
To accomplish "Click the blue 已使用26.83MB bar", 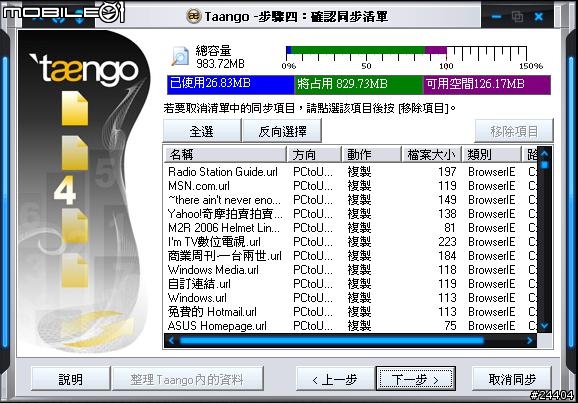I will [x=231, y=85].
